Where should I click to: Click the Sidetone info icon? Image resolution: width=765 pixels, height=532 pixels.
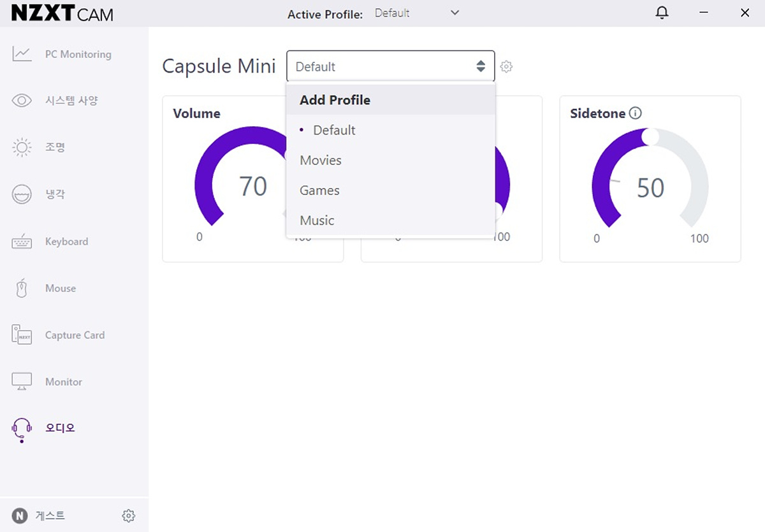[635, 113]
